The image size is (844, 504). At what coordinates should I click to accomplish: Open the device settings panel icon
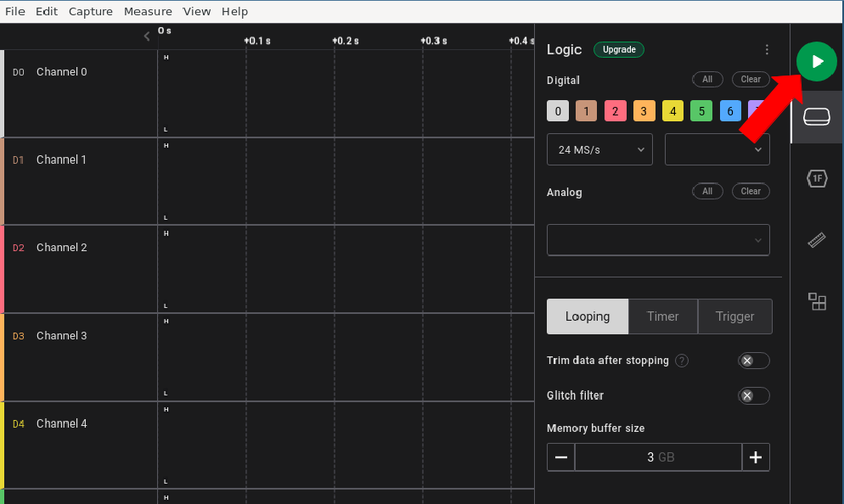tap(817, 117)
